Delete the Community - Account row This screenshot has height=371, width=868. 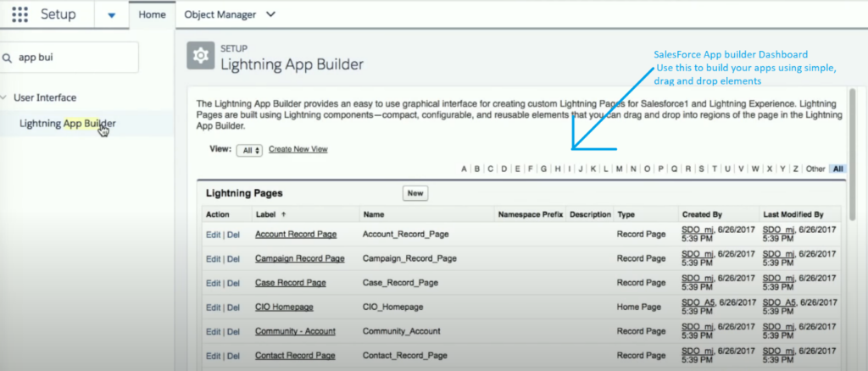(x=234, y=332)
